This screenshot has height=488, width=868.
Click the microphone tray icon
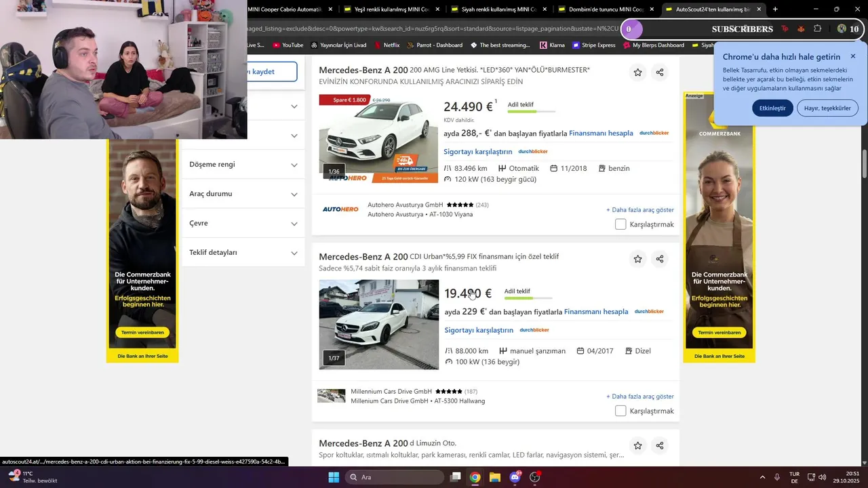[x=777, y=477]
